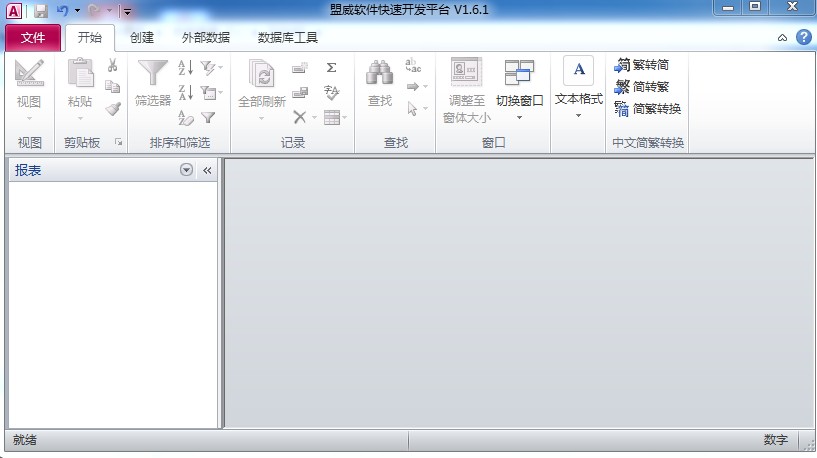Click the 查找 binoculars icon
The image size is (817, 458).
click(x=379, y=72)
